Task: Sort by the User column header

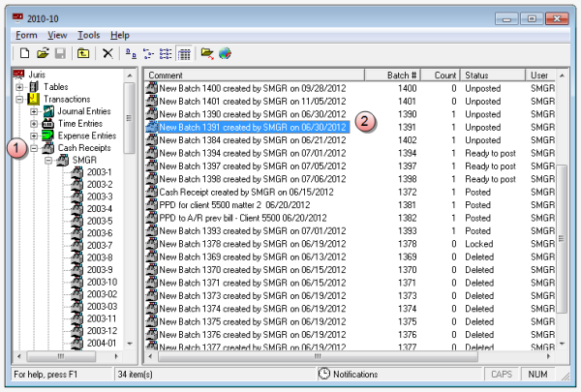Action: click(540, 75)
